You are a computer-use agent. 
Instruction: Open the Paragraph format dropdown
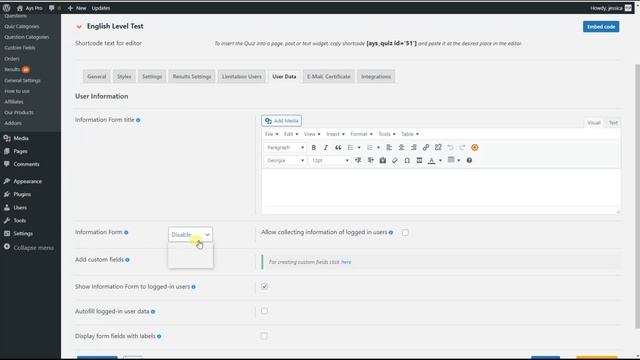(x=285, y=147)
